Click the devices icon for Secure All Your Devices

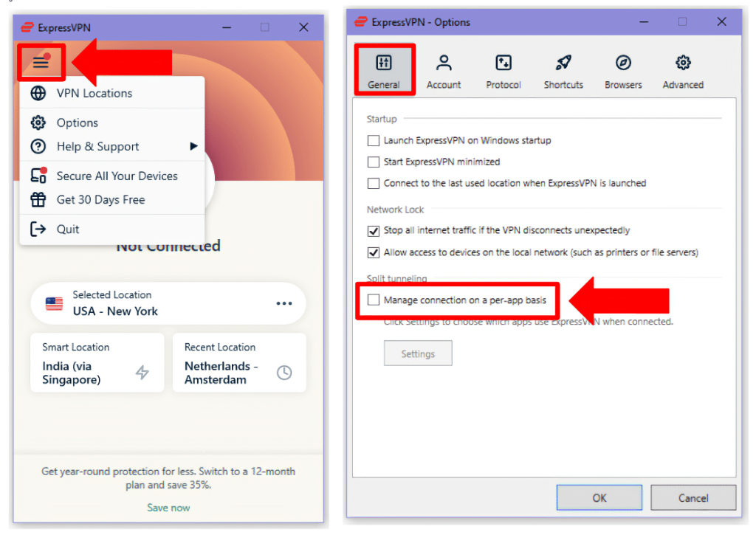[38, 176]
